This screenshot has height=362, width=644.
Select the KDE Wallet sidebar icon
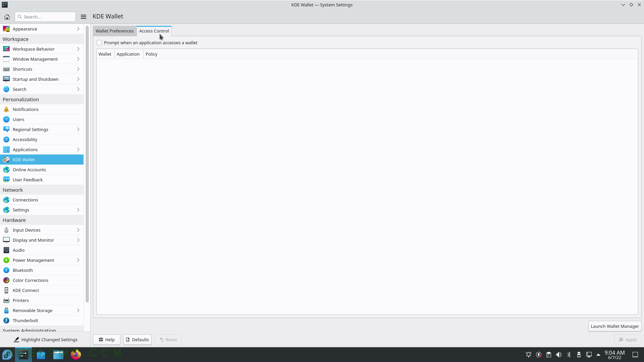click(6, 160)
